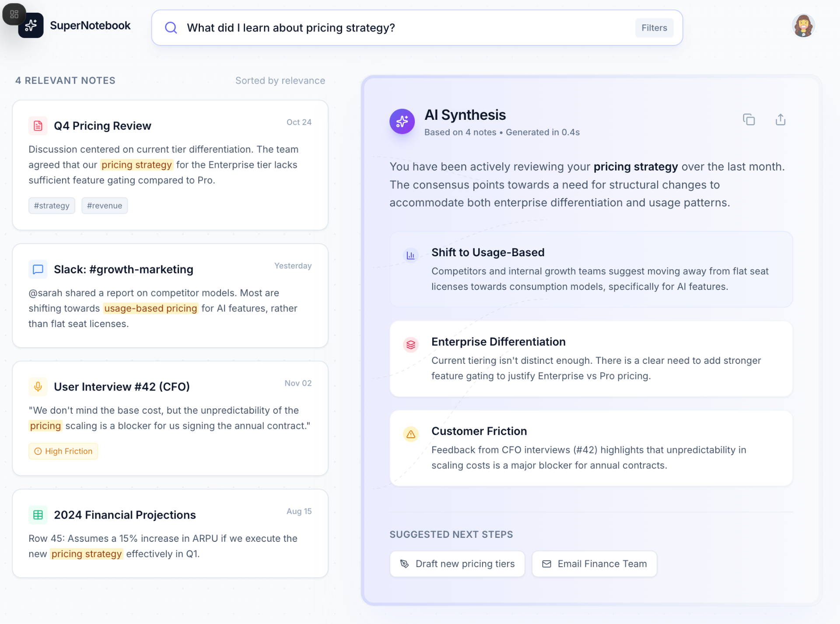
Task: Open the Filters options
Action: coord(654,28)
